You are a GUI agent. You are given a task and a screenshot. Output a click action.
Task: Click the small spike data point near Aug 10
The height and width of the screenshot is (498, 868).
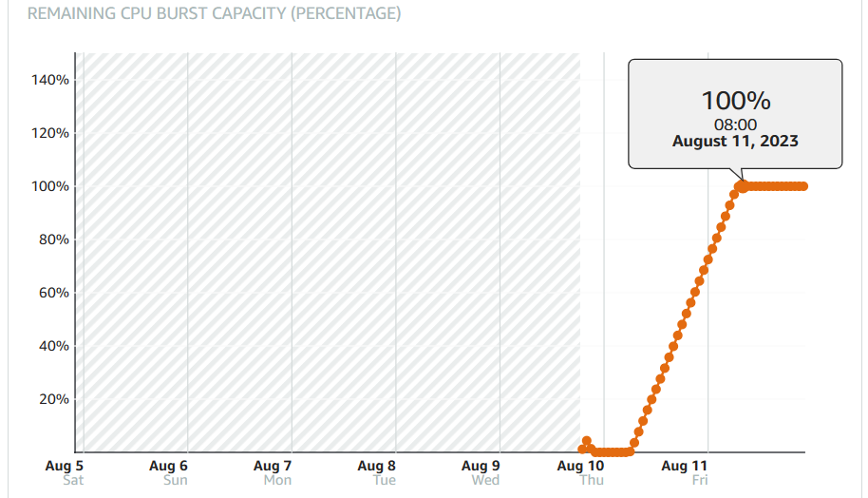(x=587, y=442)
